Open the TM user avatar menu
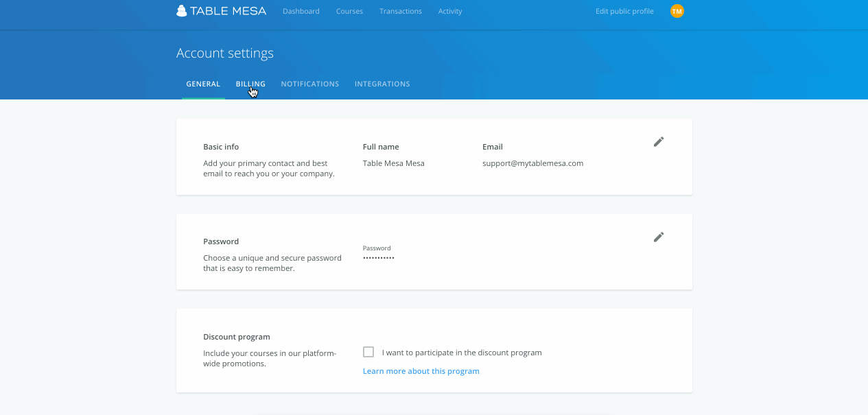The image size is (868, 415). click(x=677, y=11)
